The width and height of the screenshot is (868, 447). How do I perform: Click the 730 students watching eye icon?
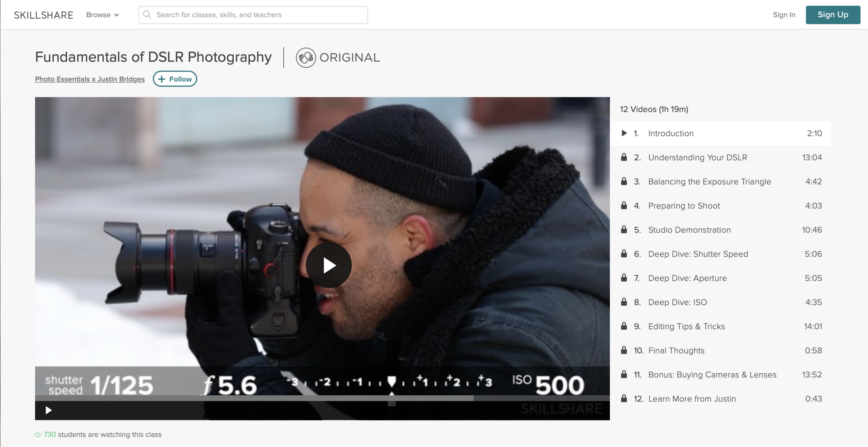(x=38, y=435)
